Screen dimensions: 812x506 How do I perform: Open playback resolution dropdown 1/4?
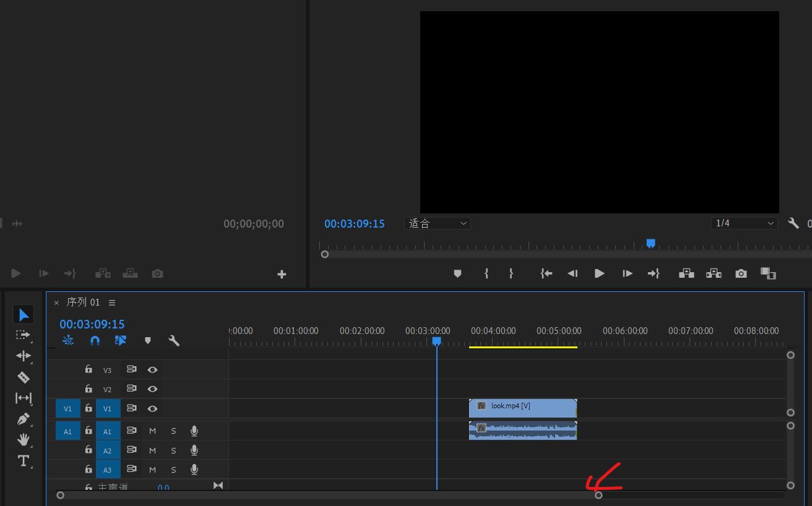(x=745, y=223)
